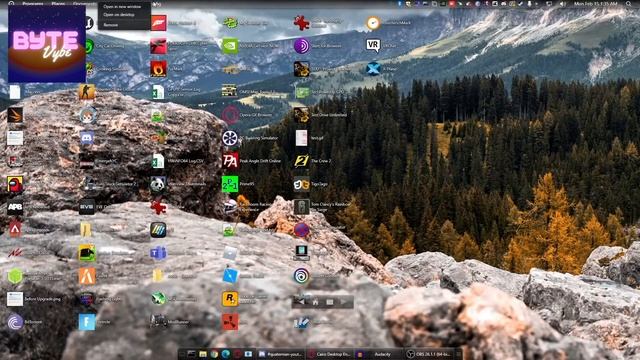Launch the Rockstar Games Launcher icon

[x=230, y=299]
